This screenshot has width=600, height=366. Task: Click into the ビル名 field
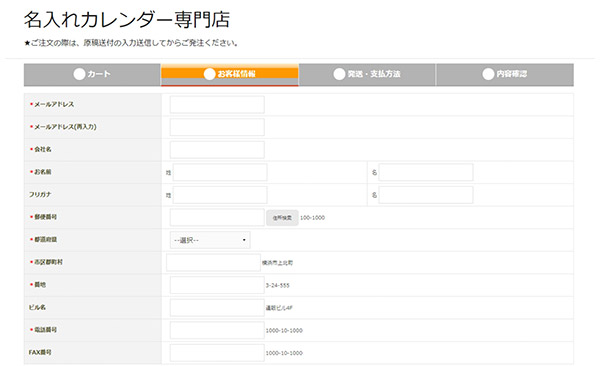point(217,308)
